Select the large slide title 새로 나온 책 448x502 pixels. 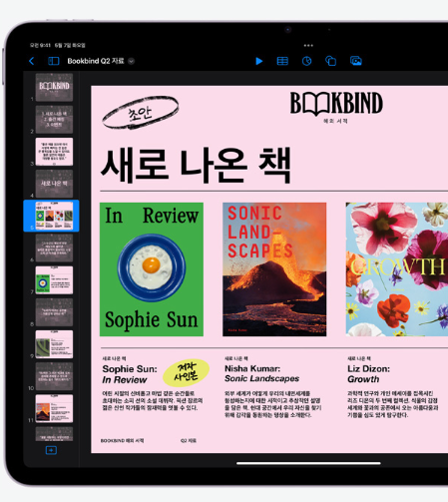(196, 166)
